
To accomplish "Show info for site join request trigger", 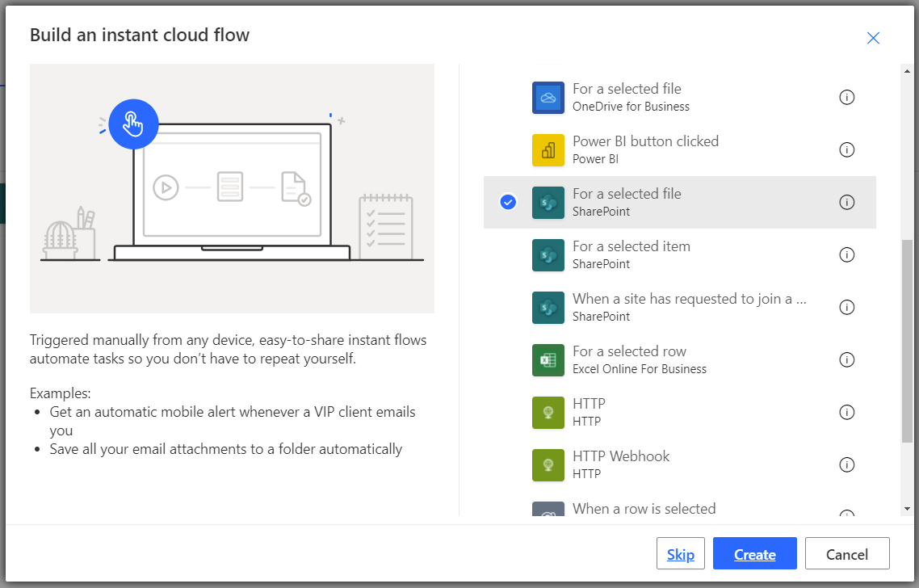I will [x=846, y=307].
